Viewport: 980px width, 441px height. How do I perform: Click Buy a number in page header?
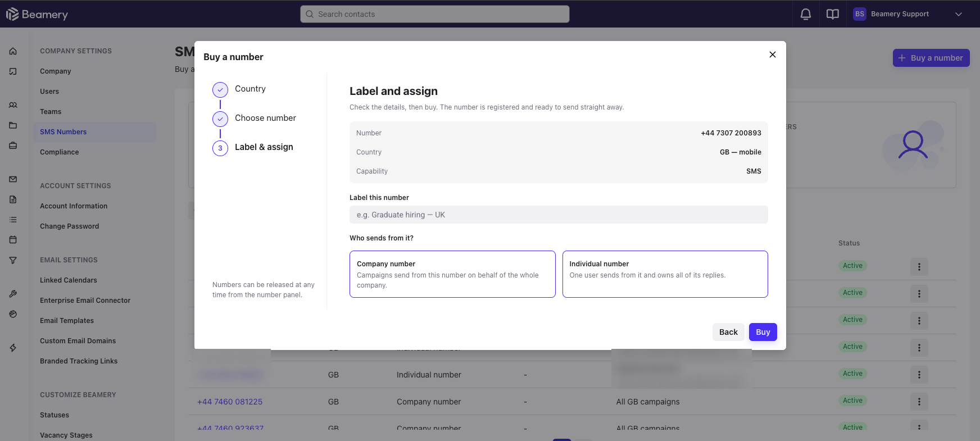pyautogui.click(x=931, y=58)
